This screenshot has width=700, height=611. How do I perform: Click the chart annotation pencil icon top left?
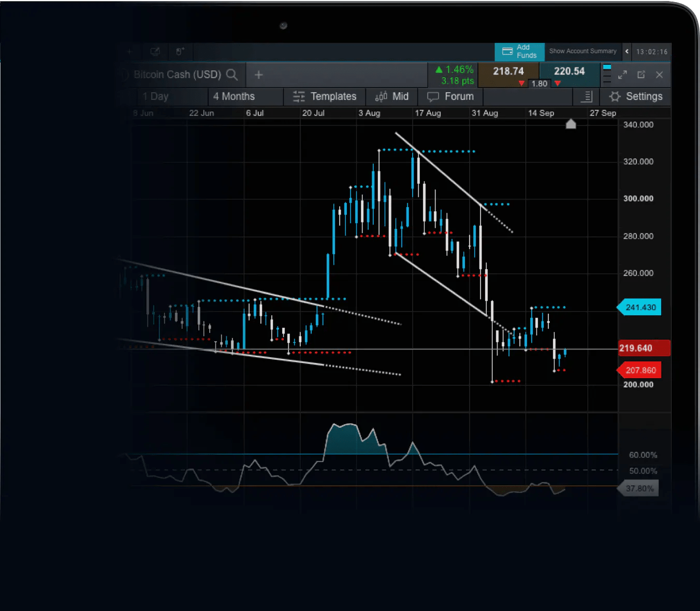tap(155, 51)
